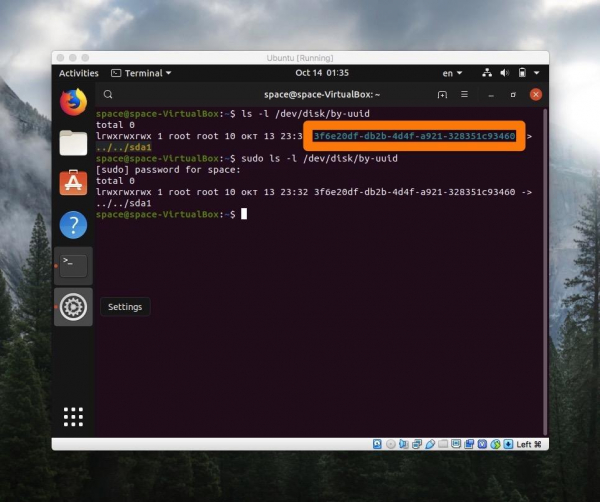The image size is (600, 502).
Task: Click VirtualBox hard disk activity icon
Action: (377, 444)
